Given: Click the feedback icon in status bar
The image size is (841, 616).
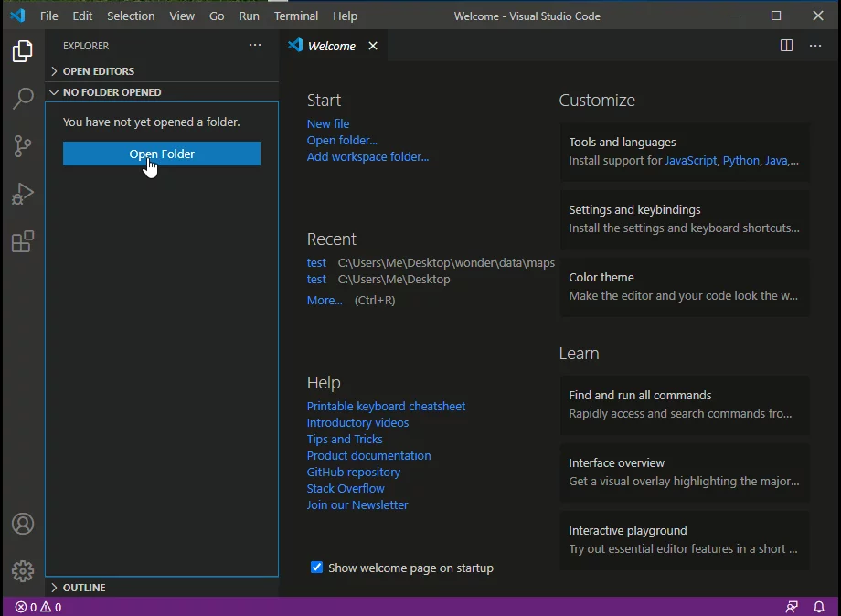Looking at the screenshot, I should (792, 607).
